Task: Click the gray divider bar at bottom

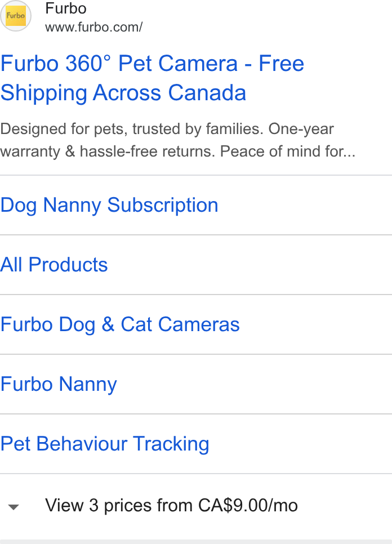Action: (196, 542)
